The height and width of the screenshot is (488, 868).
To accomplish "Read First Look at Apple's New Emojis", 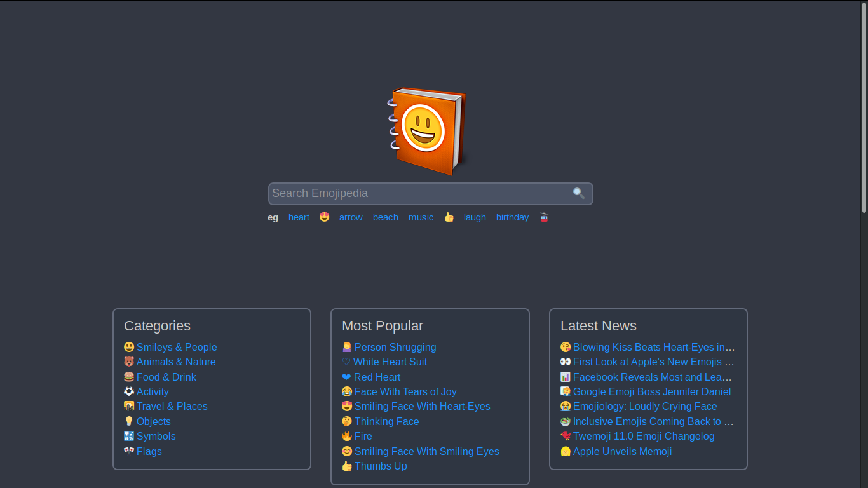I will (x=654, y=362).
